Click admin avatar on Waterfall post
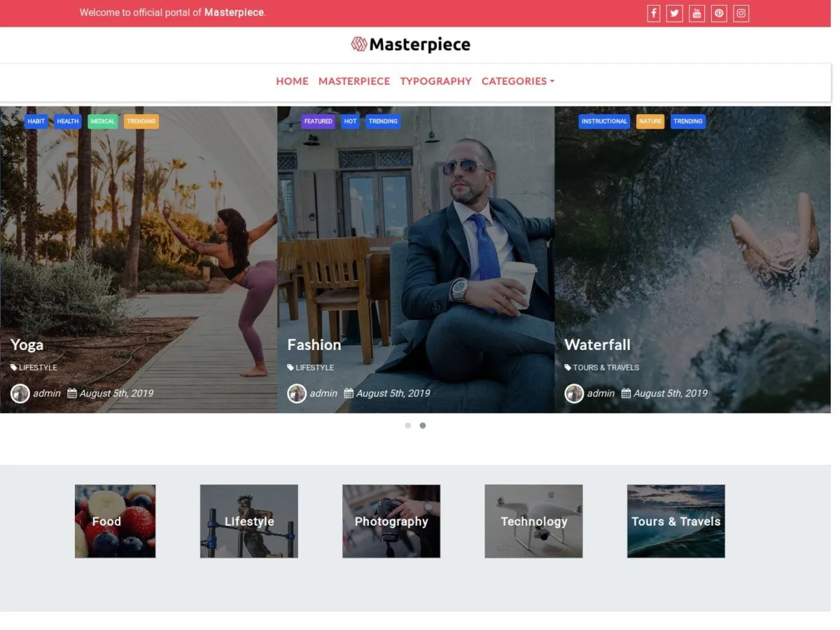This screenshot has height=630, width=840. point(574,393)
